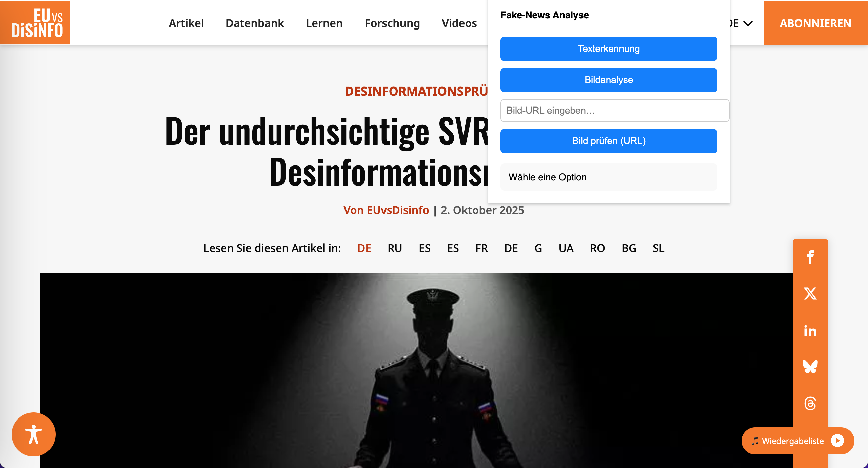This screenshot has width=868, height=468.
Task: Open the Artikel menu
Action: coord(186,23)
